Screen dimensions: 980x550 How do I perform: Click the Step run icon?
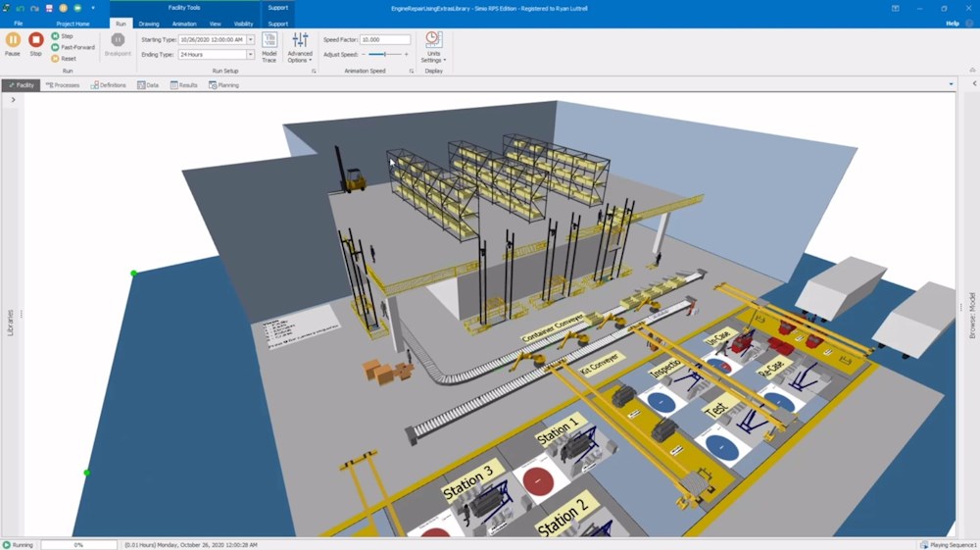coord(56,36)
